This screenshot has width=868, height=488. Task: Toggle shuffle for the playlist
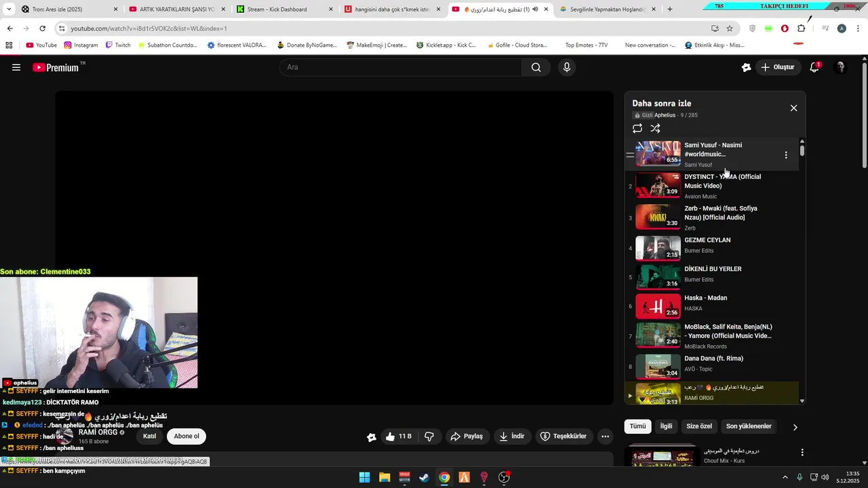pyautogui.click(x=655, y=128)
